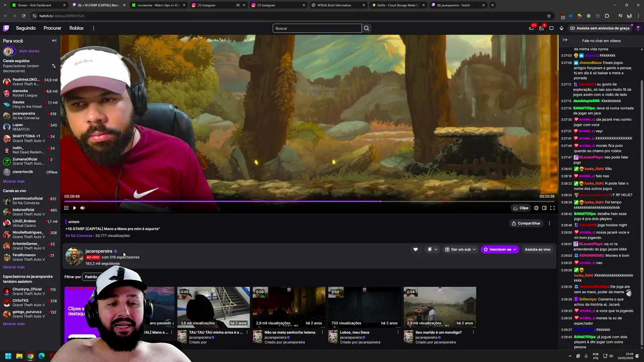Switch to MTASA Build Information browser tab

click(338, 5)
